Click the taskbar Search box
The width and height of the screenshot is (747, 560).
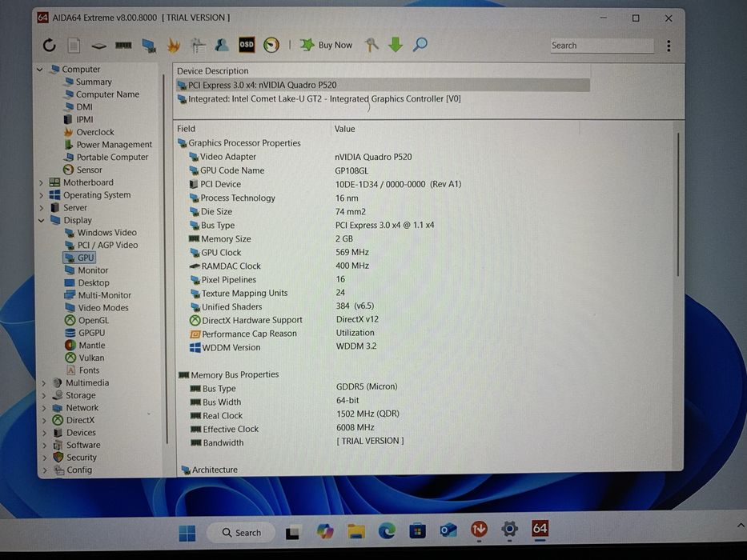click(242, 532)
